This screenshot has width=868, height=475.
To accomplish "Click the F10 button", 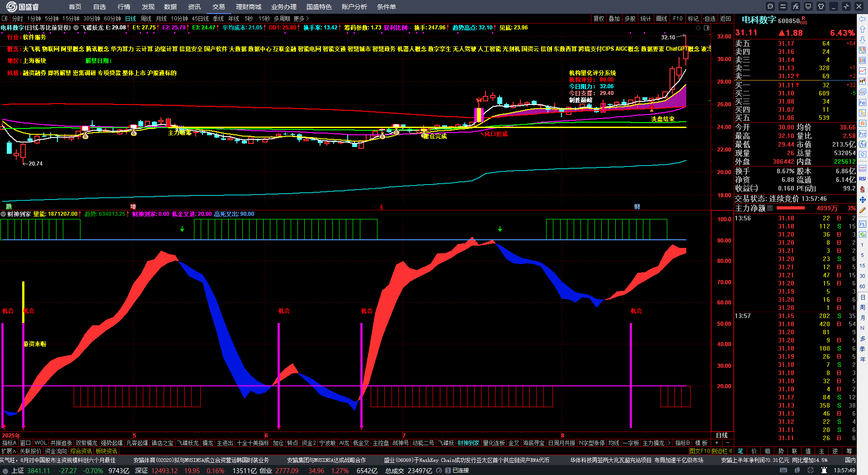I will 677,19.
